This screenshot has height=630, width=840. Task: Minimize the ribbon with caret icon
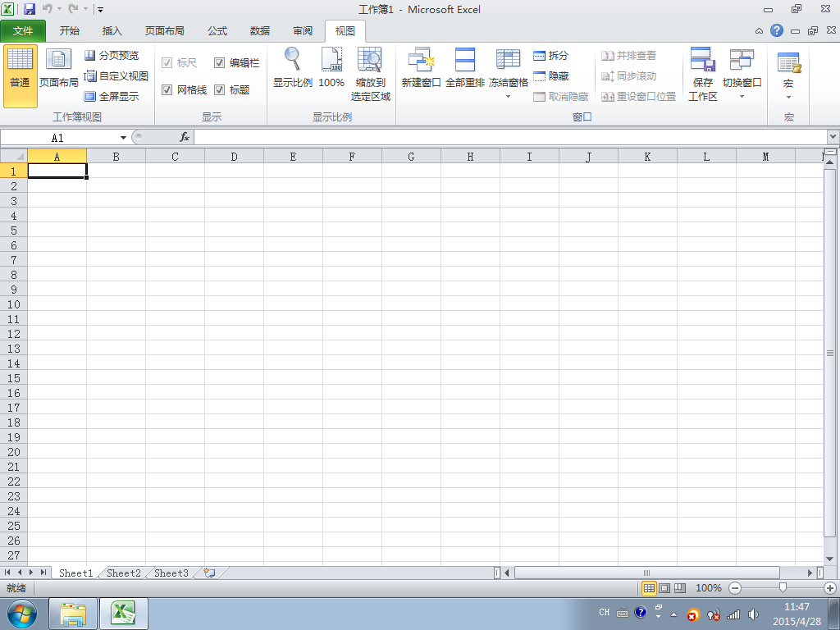(x=759, y=31)
